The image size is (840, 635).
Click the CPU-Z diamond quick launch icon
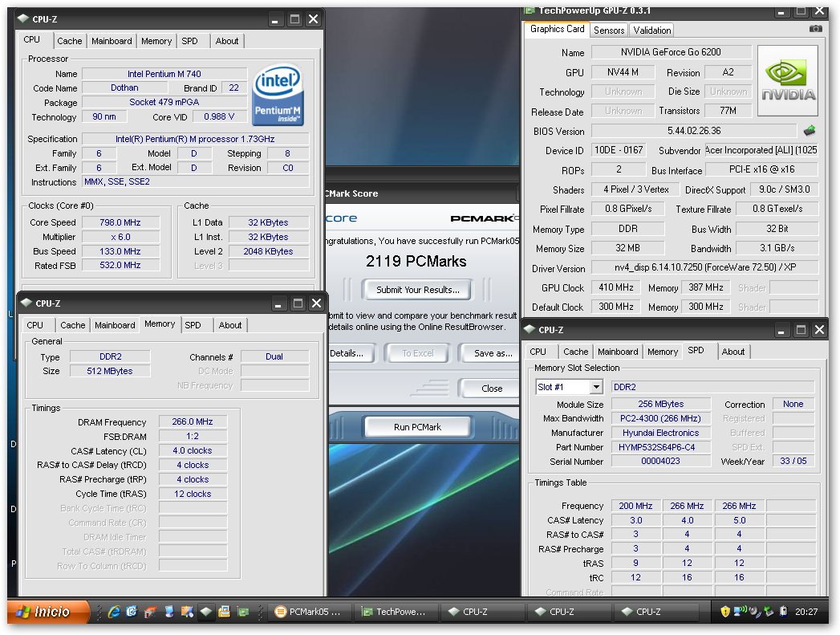205,612
